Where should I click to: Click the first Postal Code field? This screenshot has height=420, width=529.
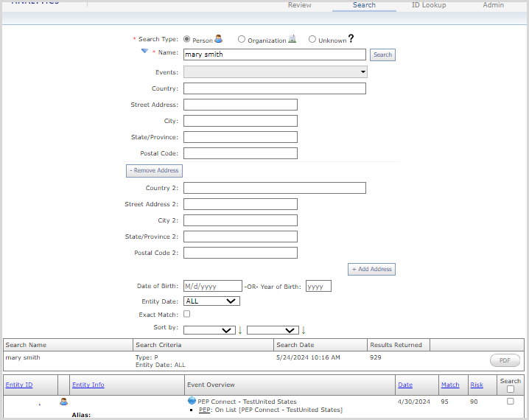[240, 153]
